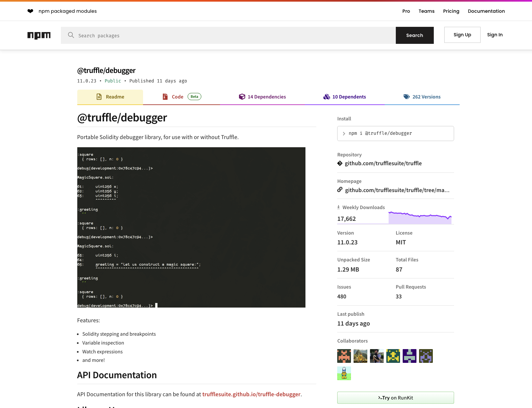532x408 pixels.
Task: Click the heart icon in top bar
Action: [x=30, y=11]
